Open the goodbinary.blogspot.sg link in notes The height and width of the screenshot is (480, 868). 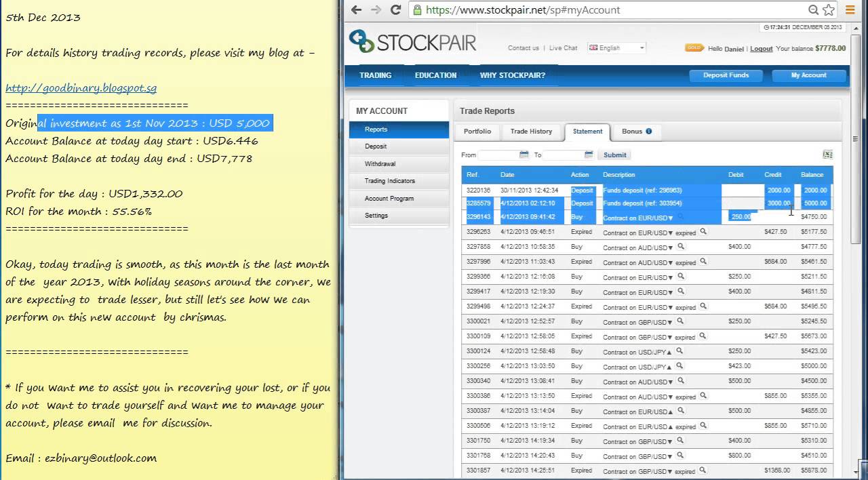81,88
